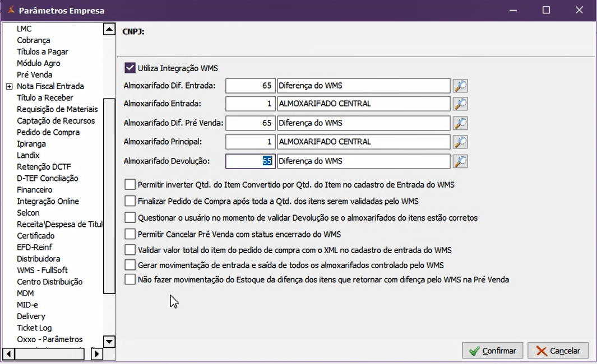The image size is (597, 364).
Task: Click the application icon in title bar
Action: tap(11, 10)
